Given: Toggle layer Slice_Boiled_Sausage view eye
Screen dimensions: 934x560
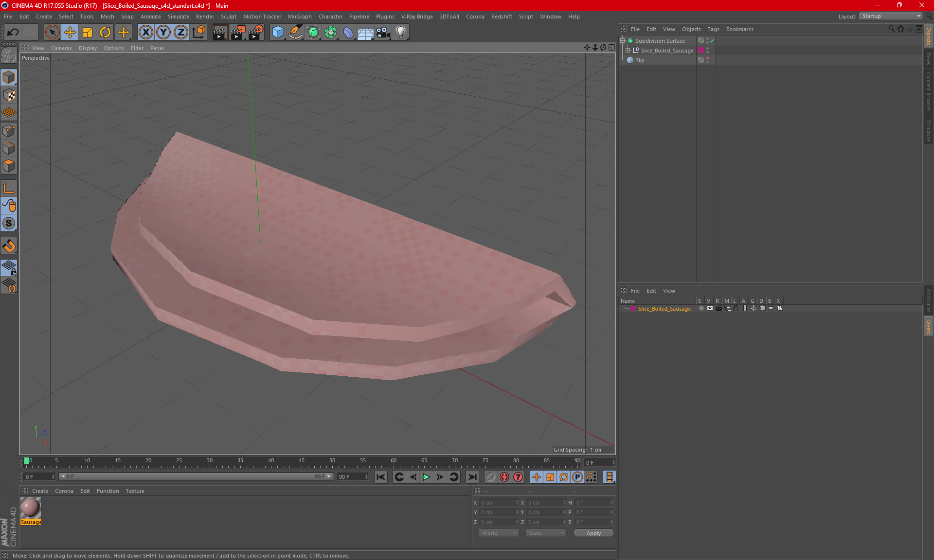Looking at the screenshot, I should 710,308.
